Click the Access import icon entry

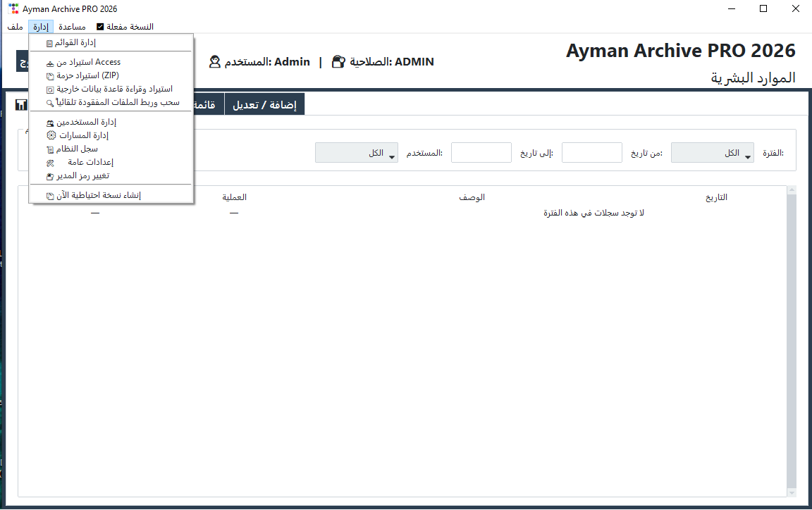coord(50,63)
